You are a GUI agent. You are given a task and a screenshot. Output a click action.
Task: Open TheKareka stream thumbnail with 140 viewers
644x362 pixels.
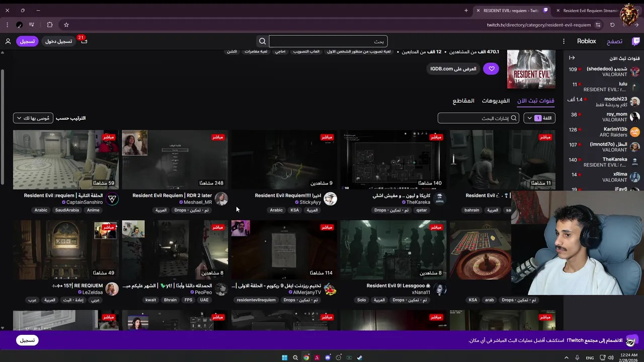[393, 159]
